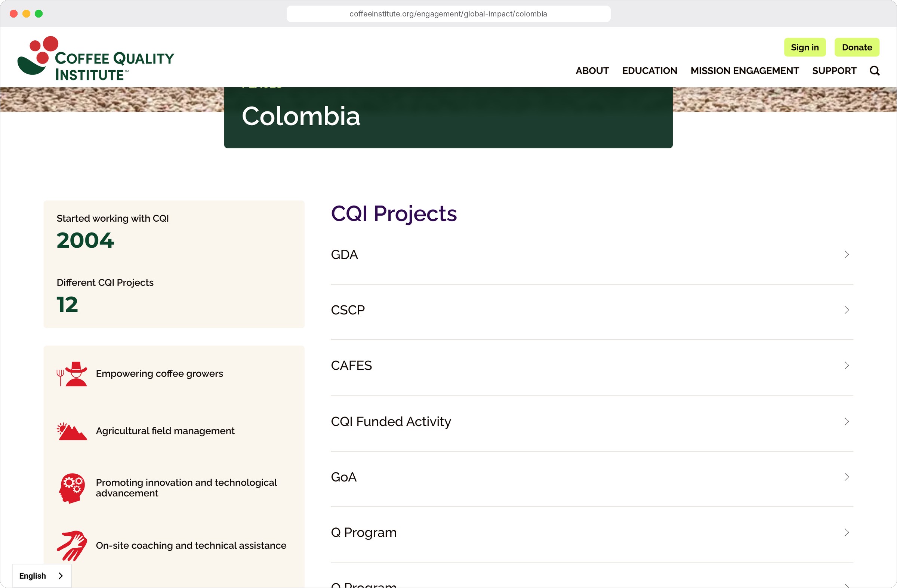
Task: Open the Coffee Quality Institute logo
Action: point(96,58)
